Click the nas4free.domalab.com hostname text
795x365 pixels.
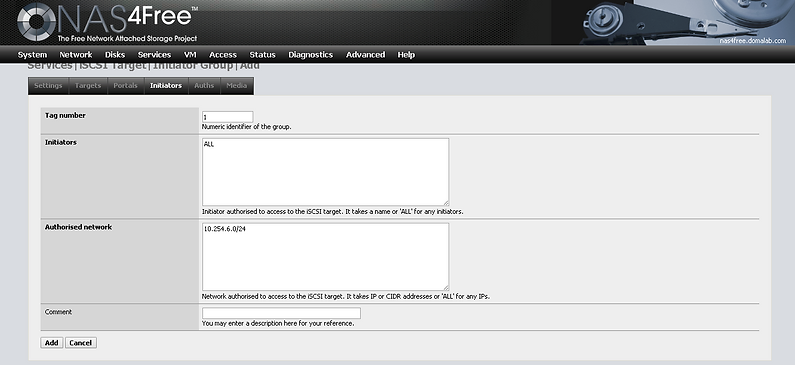click(752, 41)
